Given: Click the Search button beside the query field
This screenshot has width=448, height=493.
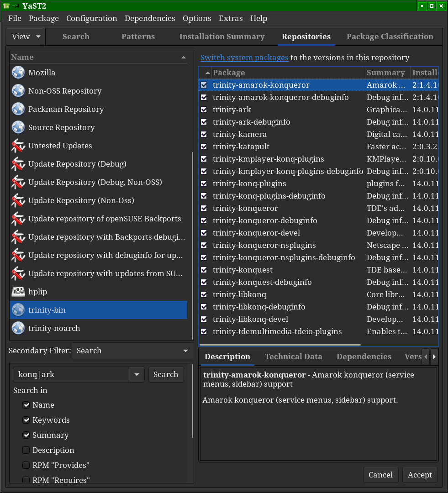Looking at the screenshot, I should pos(166,374).
